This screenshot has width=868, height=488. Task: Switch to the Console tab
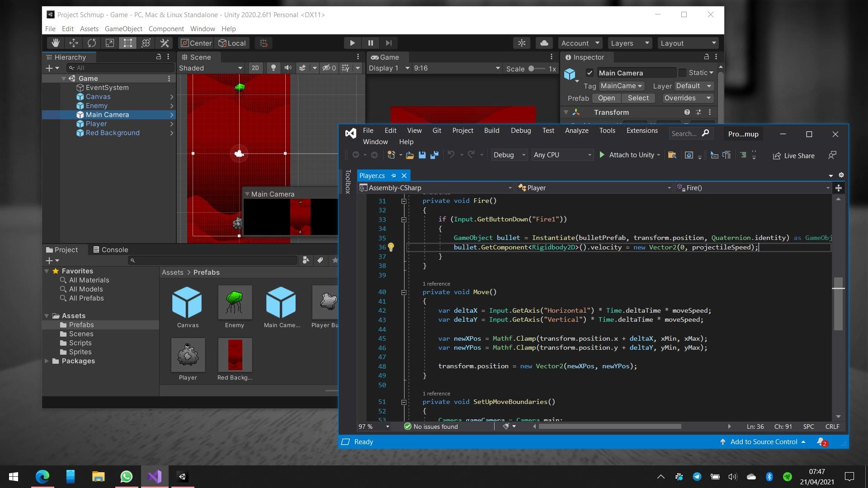(x=110, y=249)
